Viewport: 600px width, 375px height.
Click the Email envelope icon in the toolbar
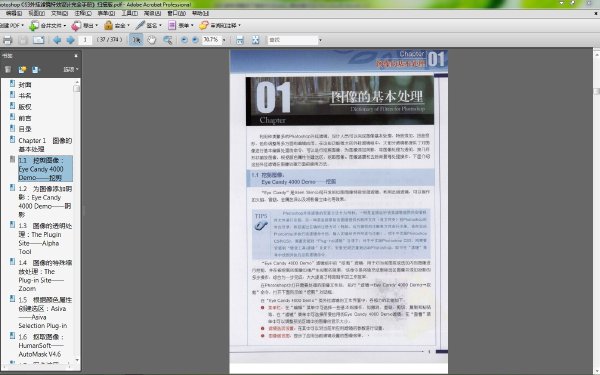[39, 40]
